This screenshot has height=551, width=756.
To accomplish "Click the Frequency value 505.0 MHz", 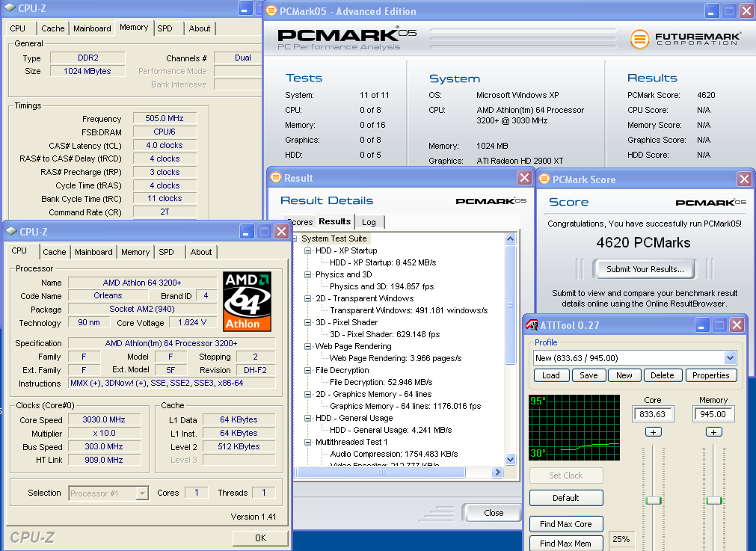I will point(165,118).
